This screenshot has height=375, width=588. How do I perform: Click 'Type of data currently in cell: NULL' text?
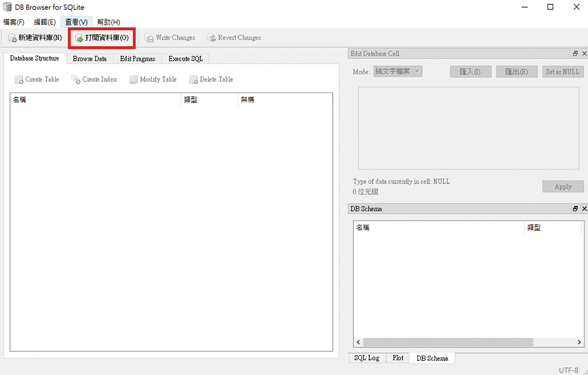pos(401,181)
